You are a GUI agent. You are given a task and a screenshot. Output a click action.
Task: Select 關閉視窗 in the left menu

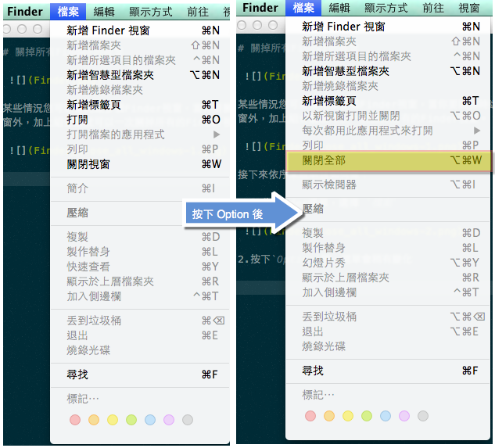click(88, 164)
